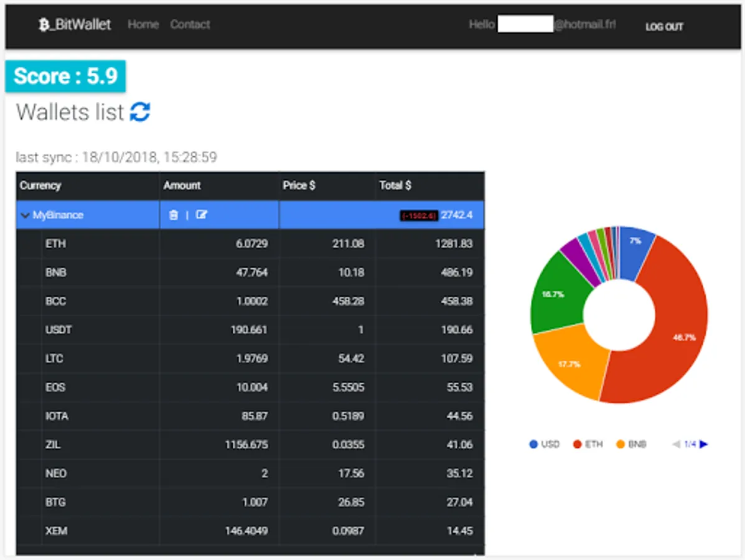The height and width of the screenshot is (560, 745).
Task: Open the Home menu item
Action: click(x=143, y=24)
